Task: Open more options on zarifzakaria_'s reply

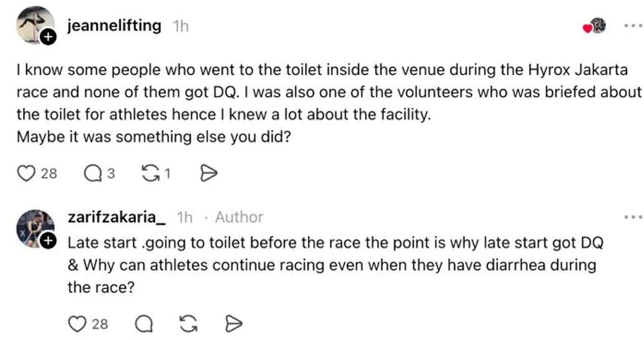Action: point(633,216)
